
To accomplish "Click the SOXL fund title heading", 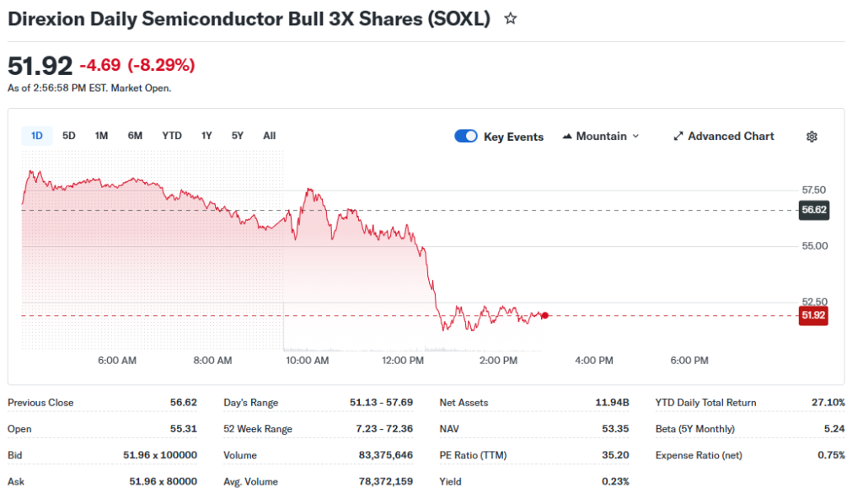I will 249,19.
